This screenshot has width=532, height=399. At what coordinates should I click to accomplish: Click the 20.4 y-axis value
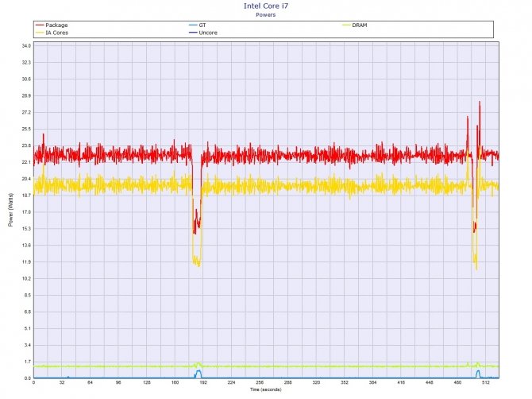(x=26, y=179)
